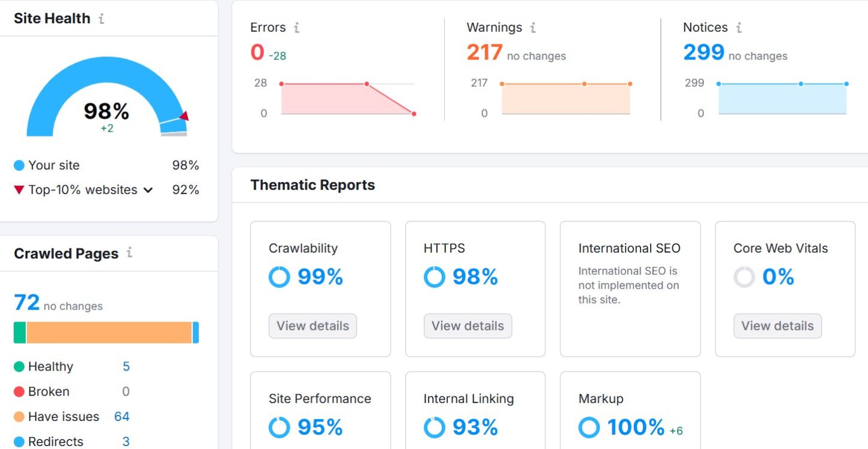Open View details for Core Web Vitals
This screenshot has height=449, width=868.
[x=778, y=326]
